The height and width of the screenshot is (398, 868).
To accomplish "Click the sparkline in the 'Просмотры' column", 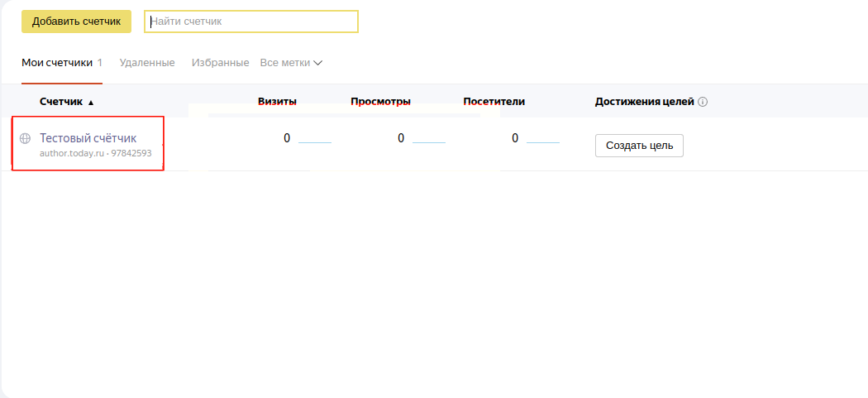I will click(x=429, y=142).
